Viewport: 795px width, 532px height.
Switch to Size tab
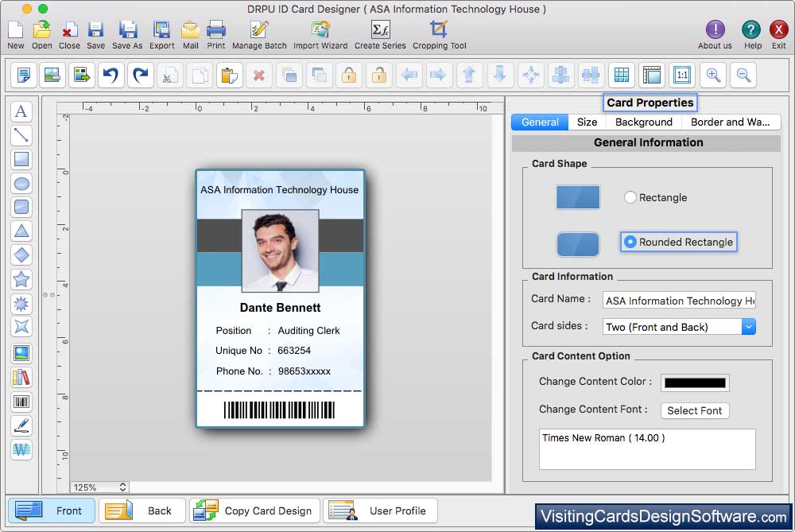[587, 122]
